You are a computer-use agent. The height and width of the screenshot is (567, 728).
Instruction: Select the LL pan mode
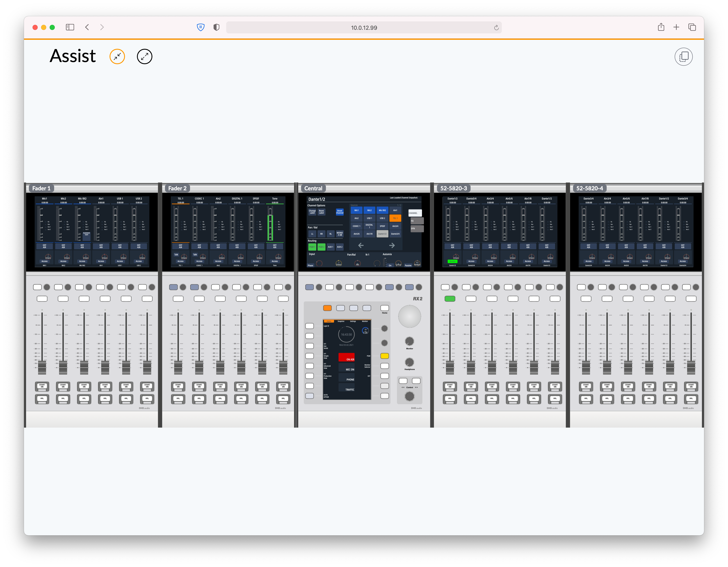pos(312,234)
